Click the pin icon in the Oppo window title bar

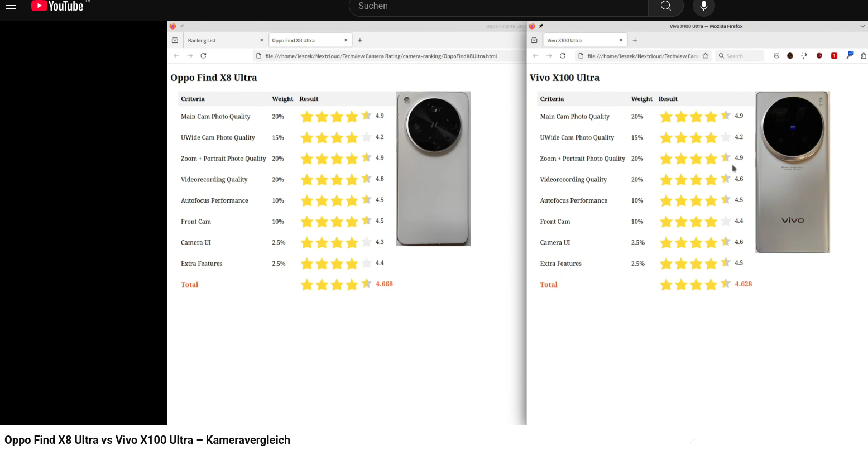click(x=182, y=26)
